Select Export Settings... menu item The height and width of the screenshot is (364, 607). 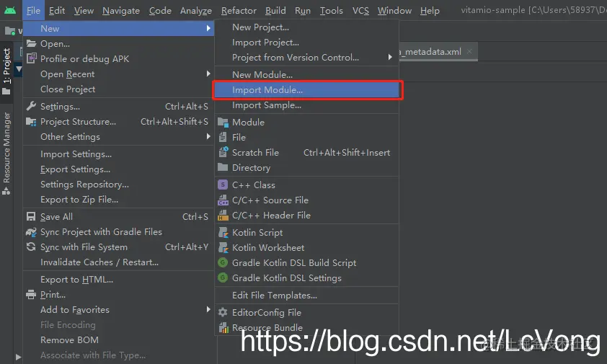118,169
